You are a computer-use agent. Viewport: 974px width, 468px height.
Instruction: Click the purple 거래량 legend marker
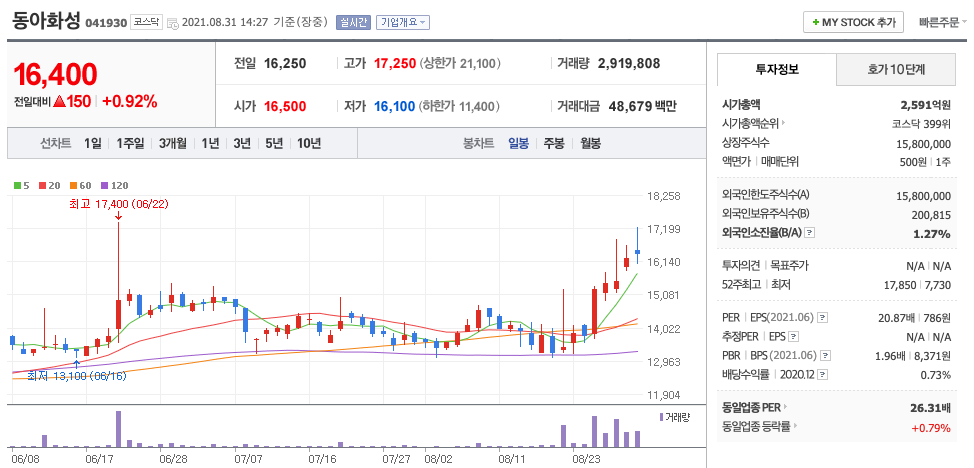(661, 416)
